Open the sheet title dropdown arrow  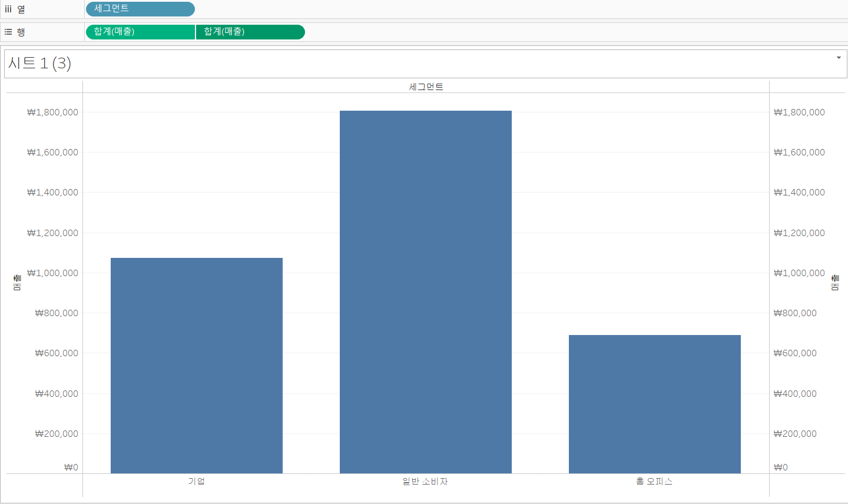pos(839,58)
